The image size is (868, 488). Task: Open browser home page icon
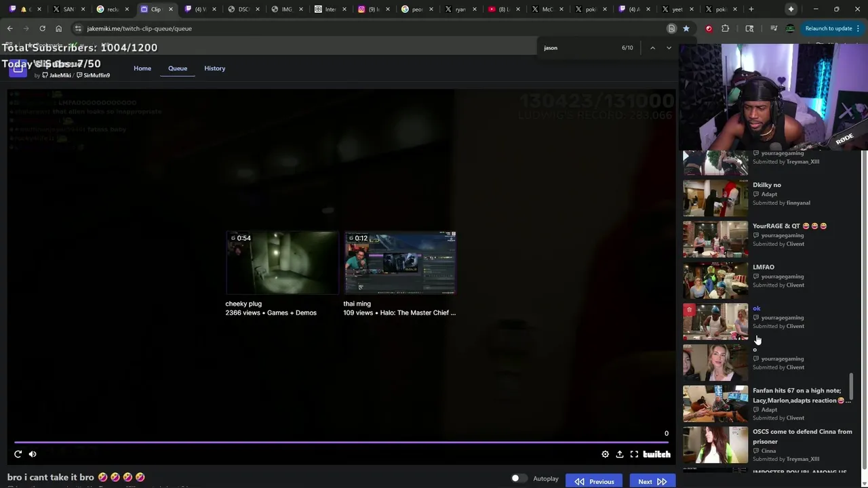58,28
